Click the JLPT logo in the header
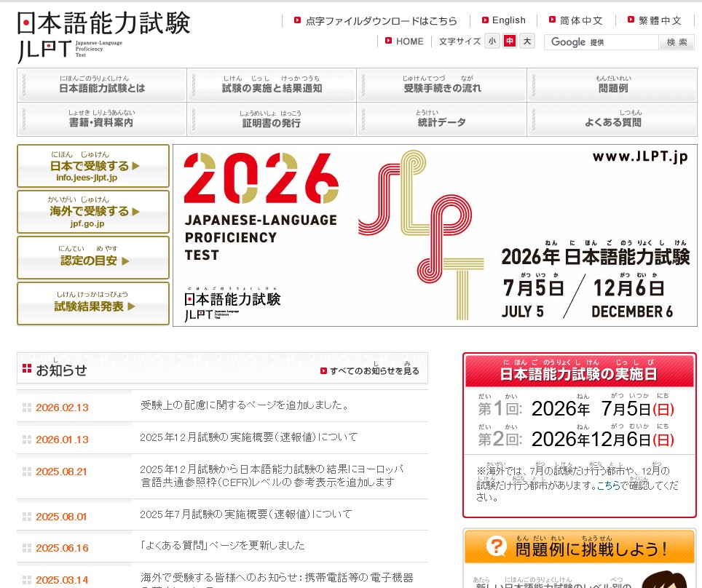 (x=103, y=35)
